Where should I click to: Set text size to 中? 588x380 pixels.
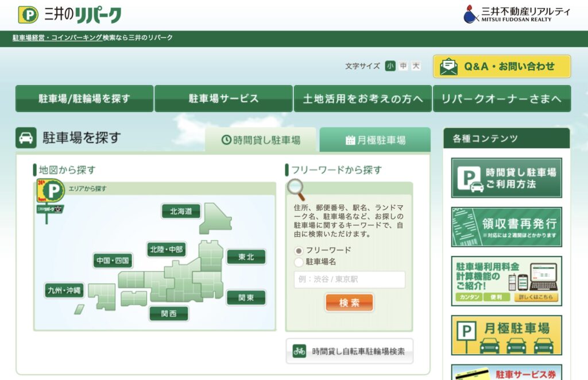pos(403,66)
